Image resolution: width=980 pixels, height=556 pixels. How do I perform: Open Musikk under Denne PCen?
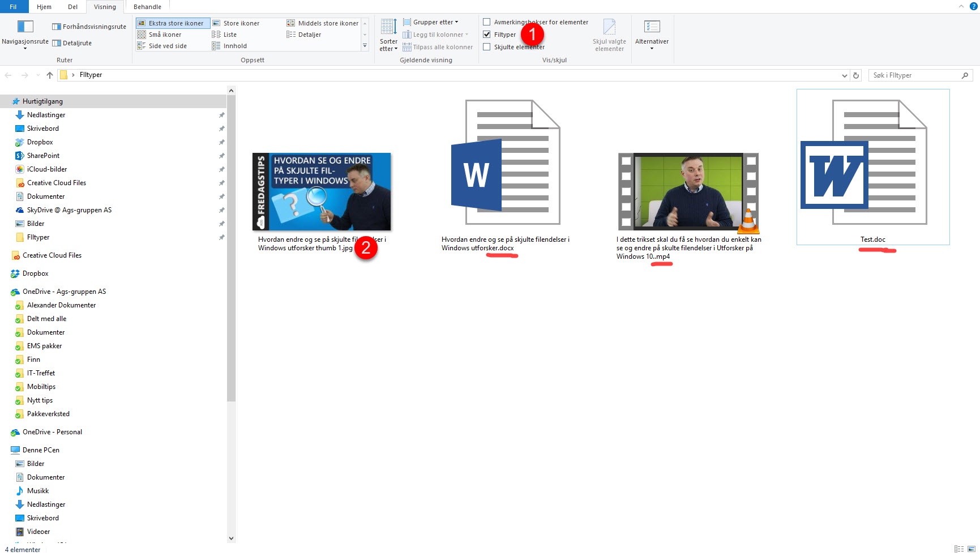38,491
